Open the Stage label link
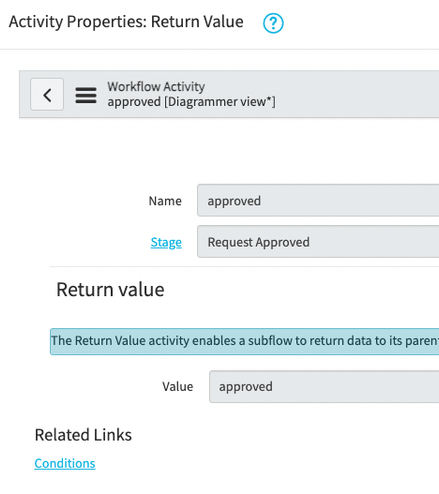Screen dimensions: 439x494 (166, 242)
